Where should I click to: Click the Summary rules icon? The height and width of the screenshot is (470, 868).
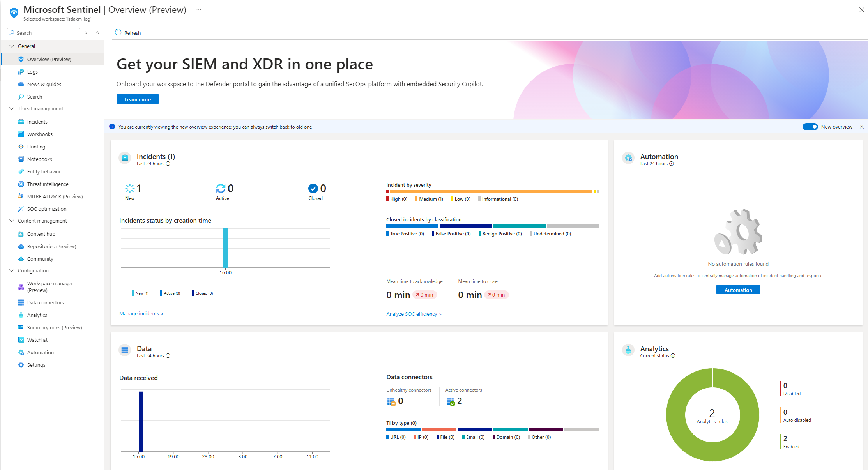click(21, 327)
